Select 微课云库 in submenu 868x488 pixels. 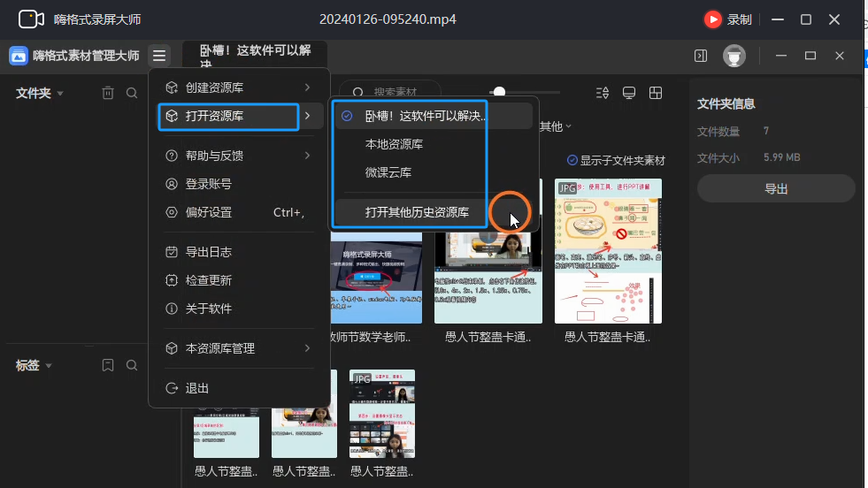(434, 172)
